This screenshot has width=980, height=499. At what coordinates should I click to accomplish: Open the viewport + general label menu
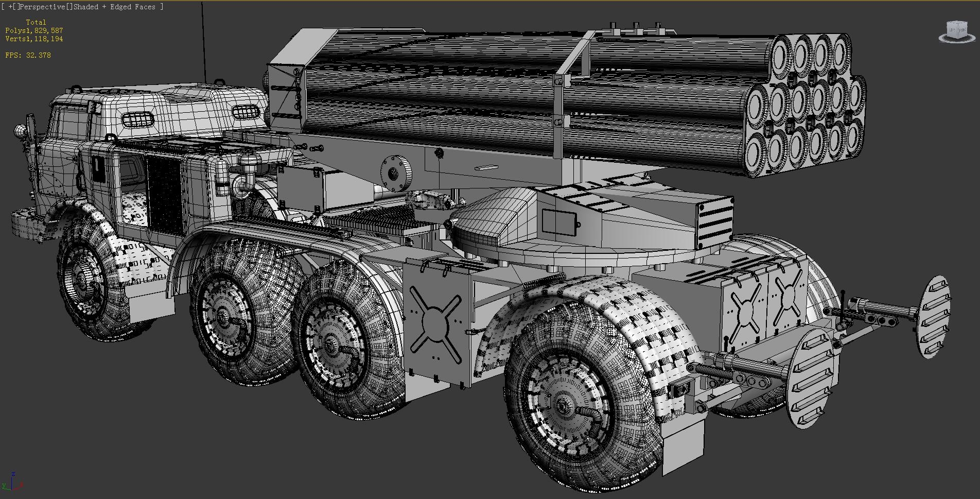(x=10, y=7)
